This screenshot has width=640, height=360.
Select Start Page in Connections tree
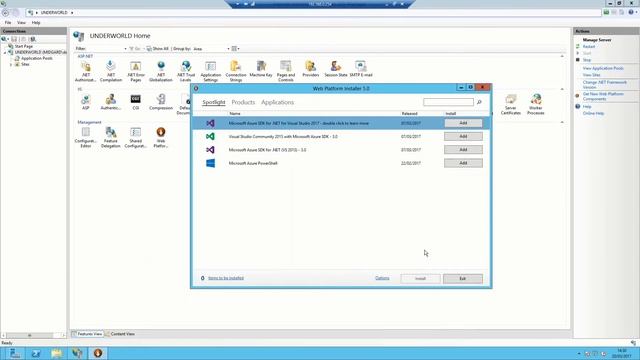(x=24, y=47)
